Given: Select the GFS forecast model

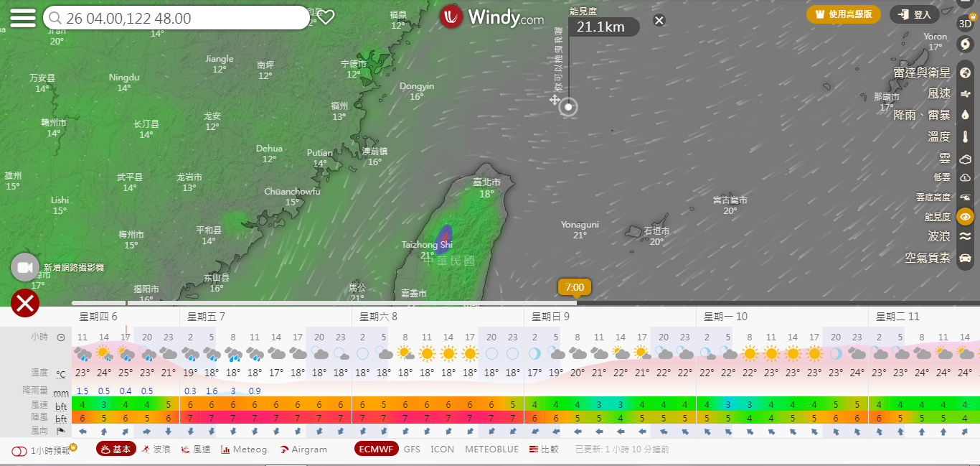Looking at the screenshot, I should click(x=412, y=449).
